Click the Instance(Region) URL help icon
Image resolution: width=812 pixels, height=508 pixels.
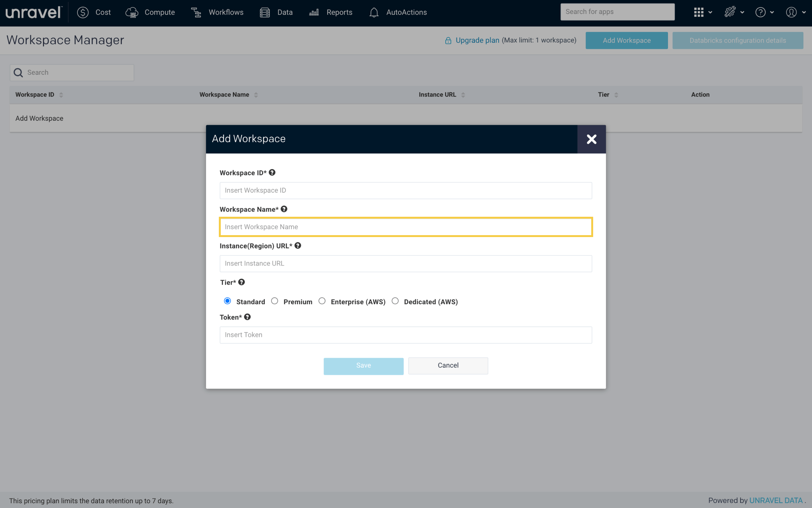click(298, 246)
